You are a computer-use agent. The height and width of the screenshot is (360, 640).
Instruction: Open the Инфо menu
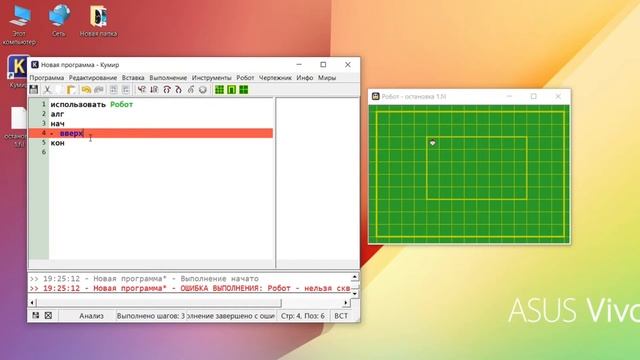pyautogui.click(x=305, y=78)
